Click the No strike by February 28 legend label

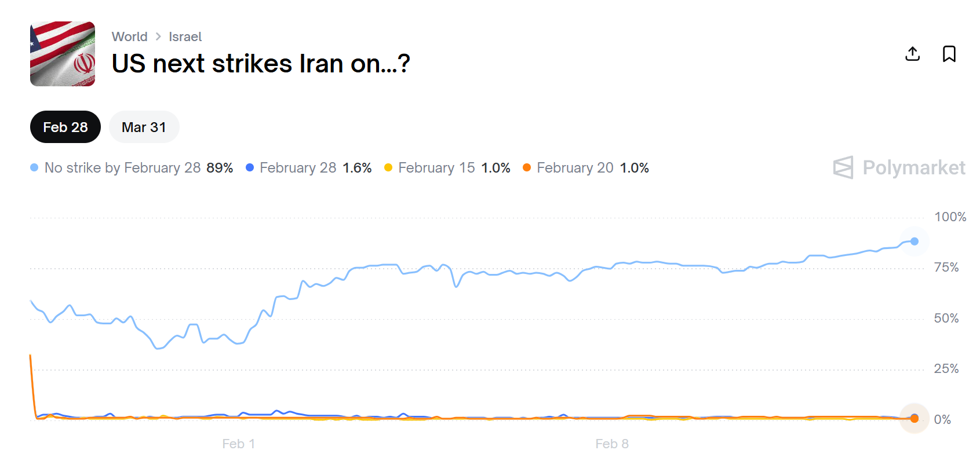coord(122,168)
